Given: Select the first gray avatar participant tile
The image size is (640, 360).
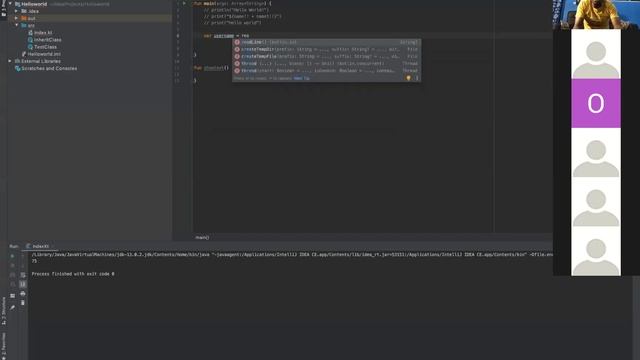Looking at the screenshot, I should pyautogui.click(x=596, y=54).
